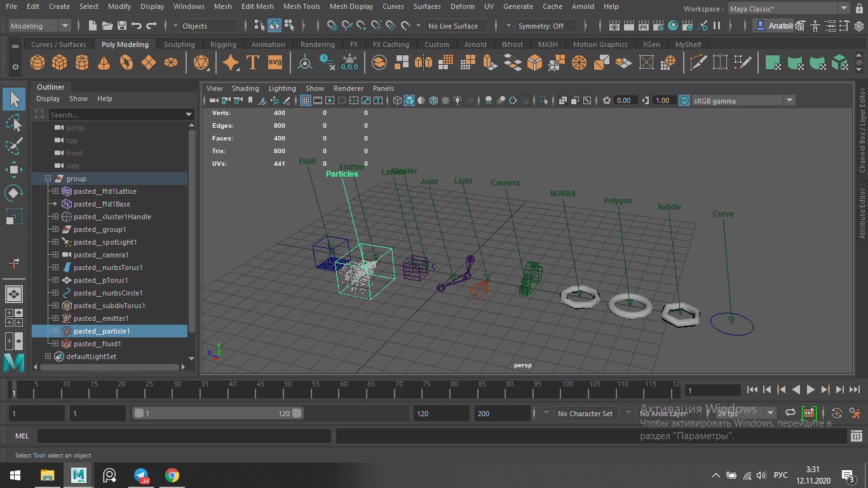Toggle smooth shade all in viewport
868x488 pixels.
point(409,100)
